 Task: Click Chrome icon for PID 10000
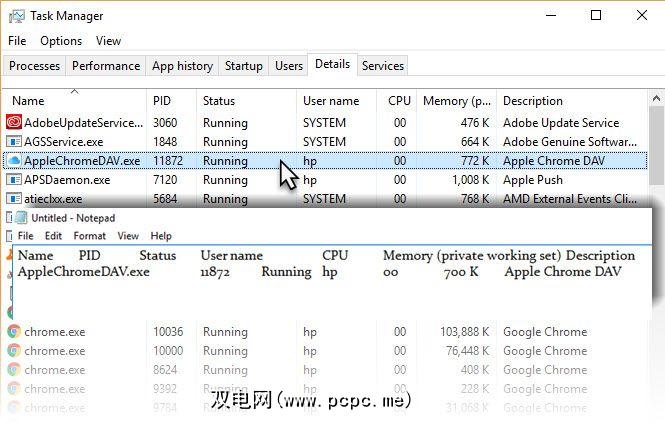pos(14,351)
